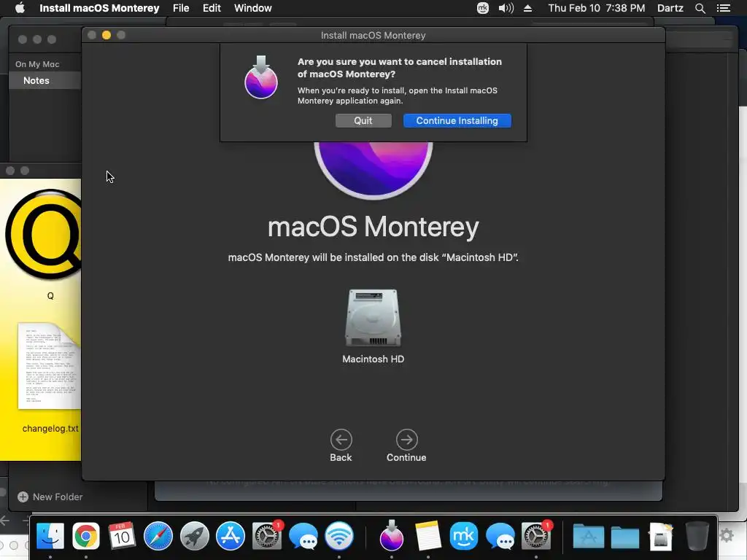Screen dimensions: 747x560
Task: Select the Macintosh HD disk icon
Action: coord(373,318)
